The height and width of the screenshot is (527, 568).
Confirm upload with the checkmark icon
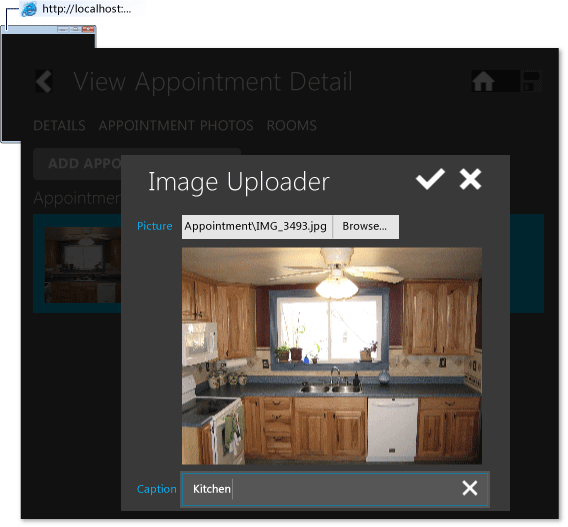coord(430,179)
